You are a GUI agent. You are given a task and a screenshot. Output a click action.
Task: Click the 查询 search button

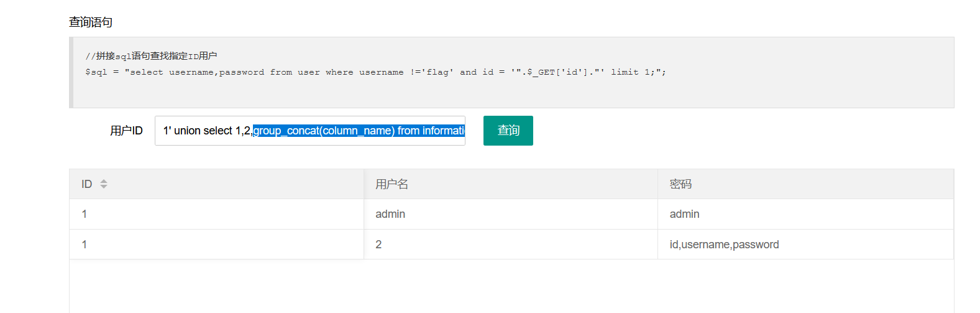coord(508,131)
